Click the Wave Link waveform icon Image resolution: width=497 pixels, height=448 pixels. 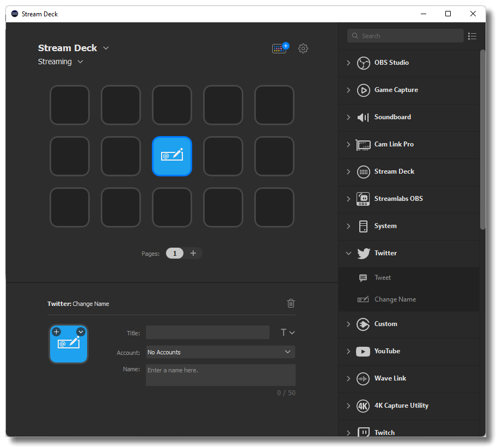click(x=363, y=379)
